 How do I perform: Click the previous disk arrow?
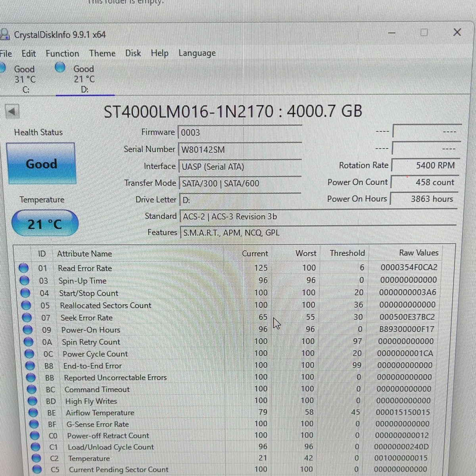pyautogui.click(x=13, y=111)
